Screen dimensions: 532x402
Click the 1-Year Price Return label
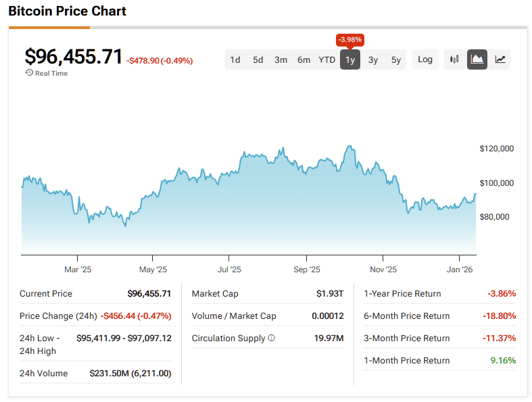[x=402, y=293]
